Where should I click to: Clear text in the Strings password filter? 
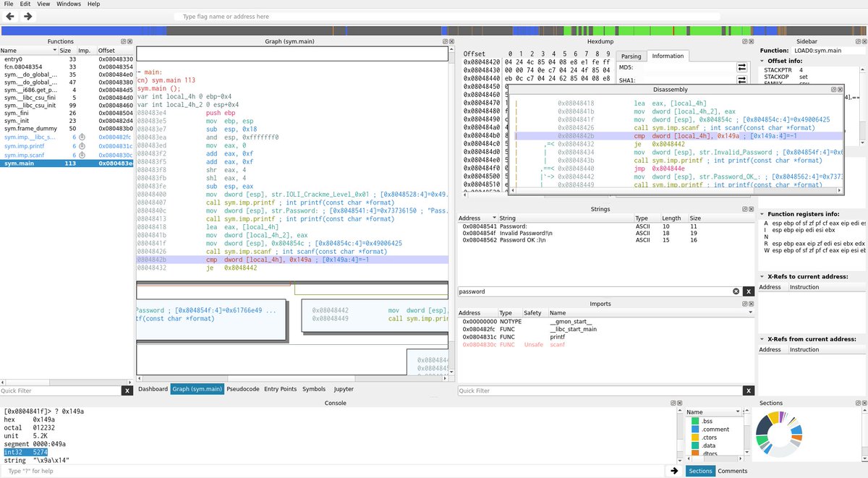736,291
